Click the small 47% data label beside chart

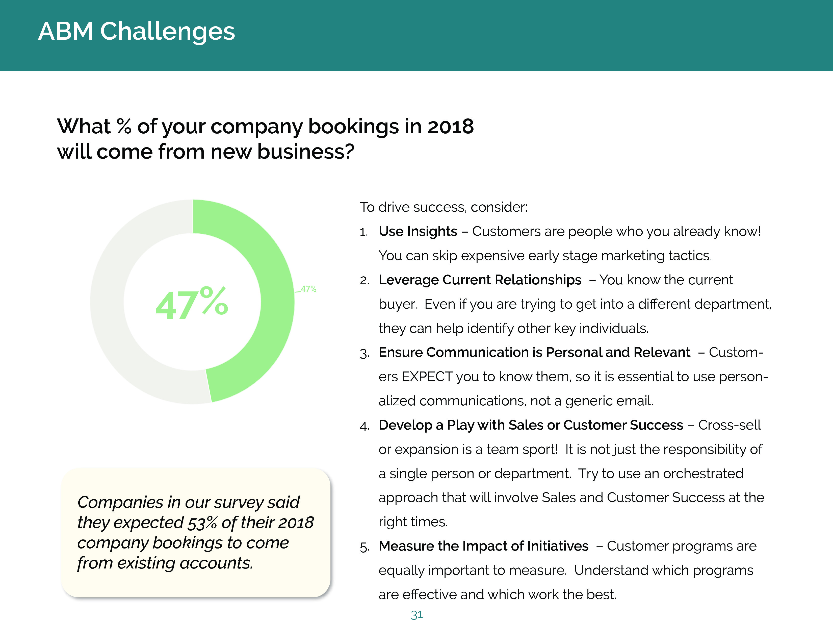308,289
